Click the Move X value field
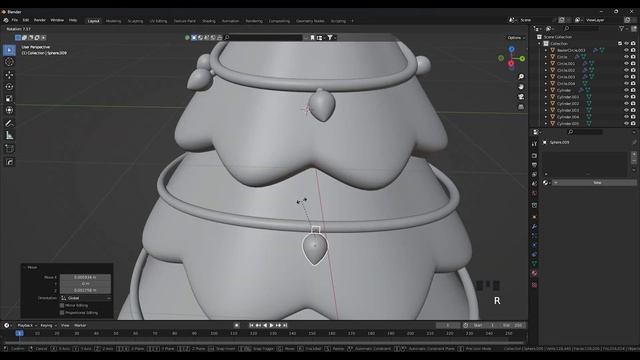Image resolution: width=640 pixels, height=360 pixels. point(85,277)
